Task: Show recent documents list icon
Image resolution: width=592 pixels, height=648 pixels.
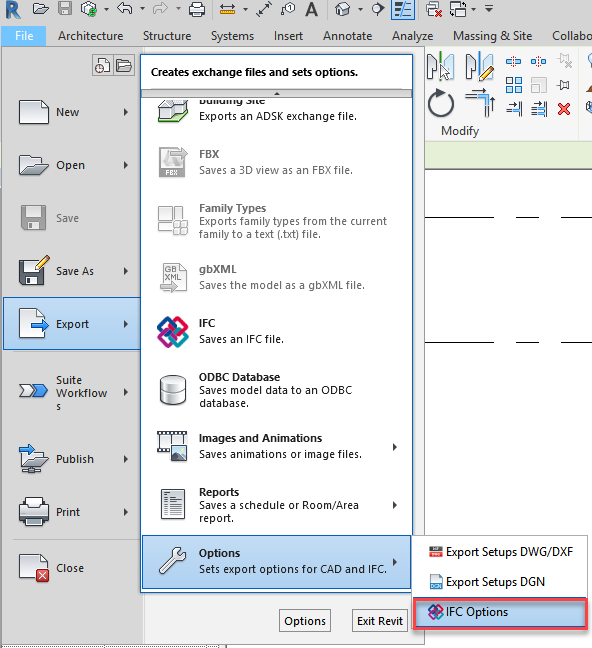Action: pos(102,65)
